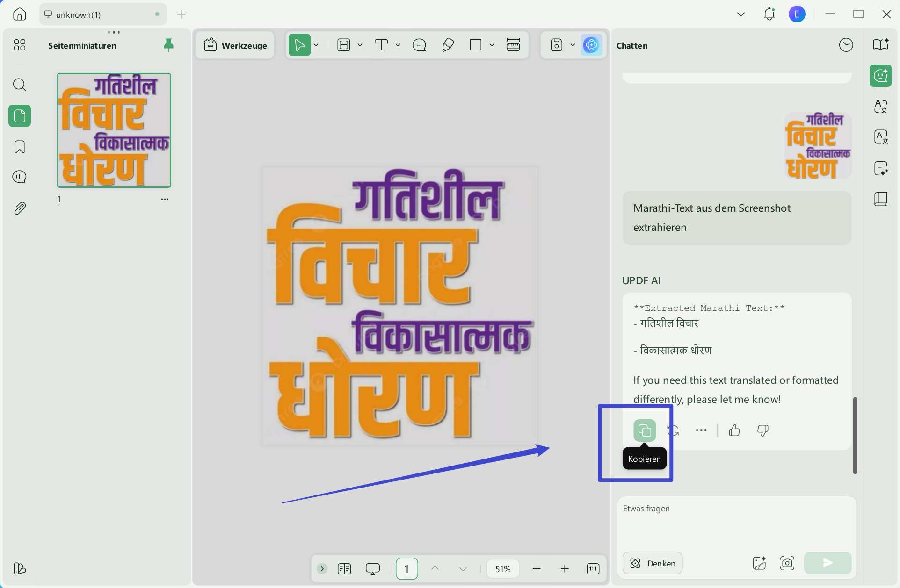Give the AI response a thumbs down
The height and width of the screenshot is (588, 900).
tap(762, 430)
